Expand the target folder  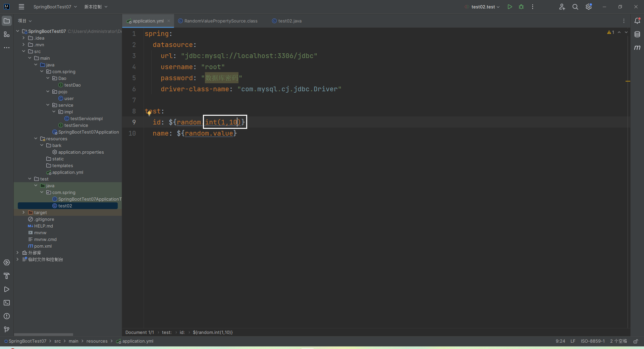pyautogui.click(x=23, y=212)
